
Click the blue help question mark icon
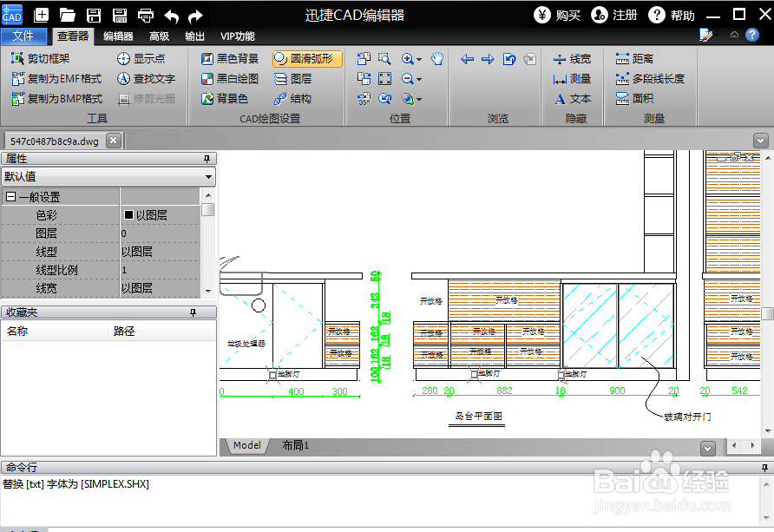[751, 35]
